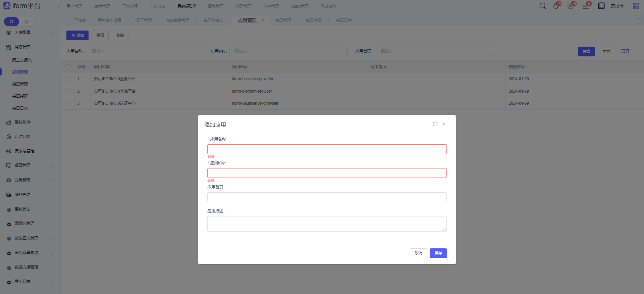Viewport: 644px width, 294px height.
Task: Select the grid view icon in sidebar
Action: coord(12,21)
